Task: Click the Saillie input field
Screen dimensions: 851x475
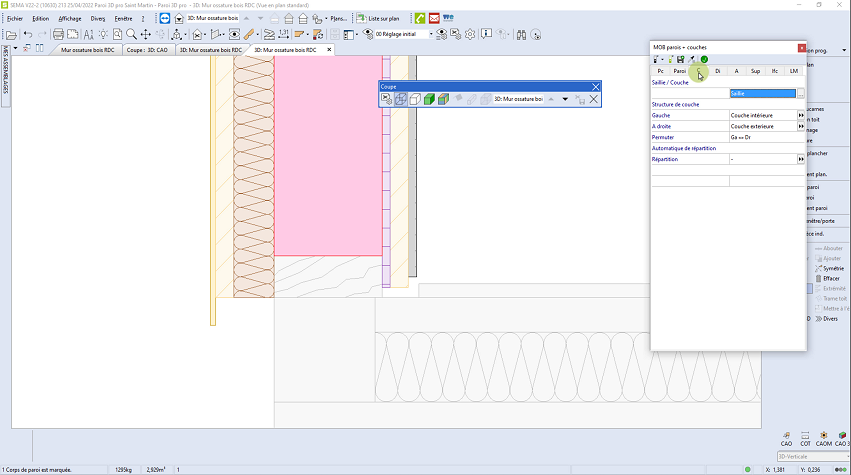Action: pos(762,93)
